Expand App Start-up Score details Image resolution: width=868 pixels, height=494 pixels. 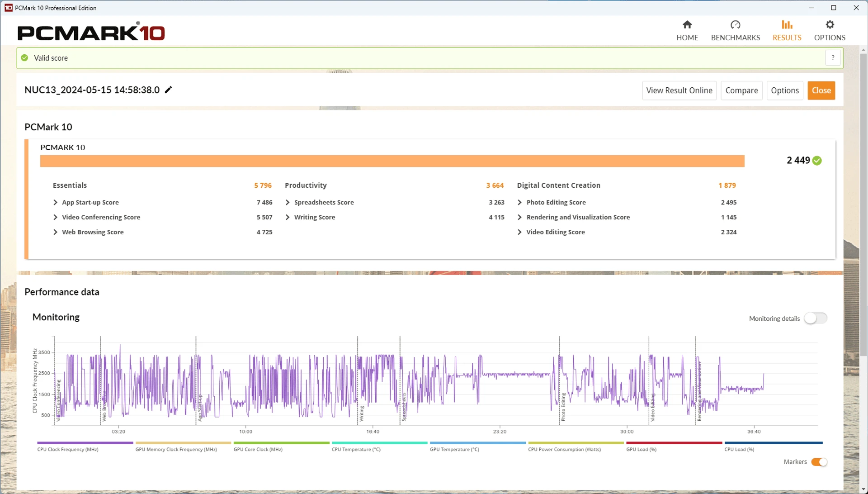click(55, 202)
